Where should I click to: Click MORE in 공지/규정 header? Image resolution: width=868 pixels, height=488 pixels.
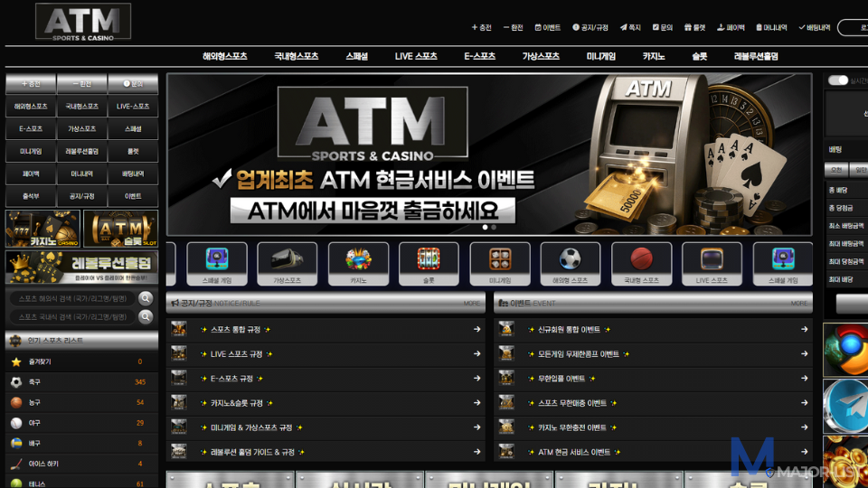[472, 304]
